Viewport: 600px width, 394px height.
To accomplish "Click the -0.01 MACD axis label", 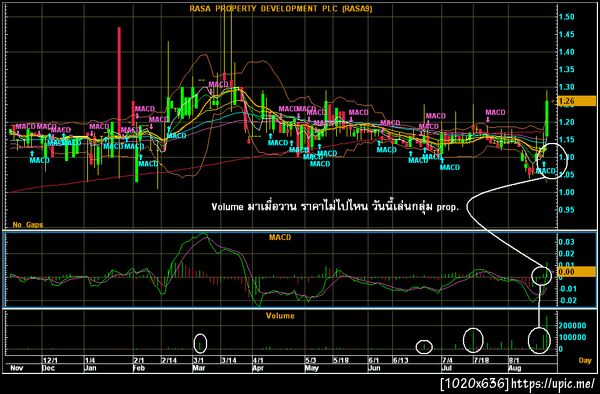I will (x=566, y=289).
